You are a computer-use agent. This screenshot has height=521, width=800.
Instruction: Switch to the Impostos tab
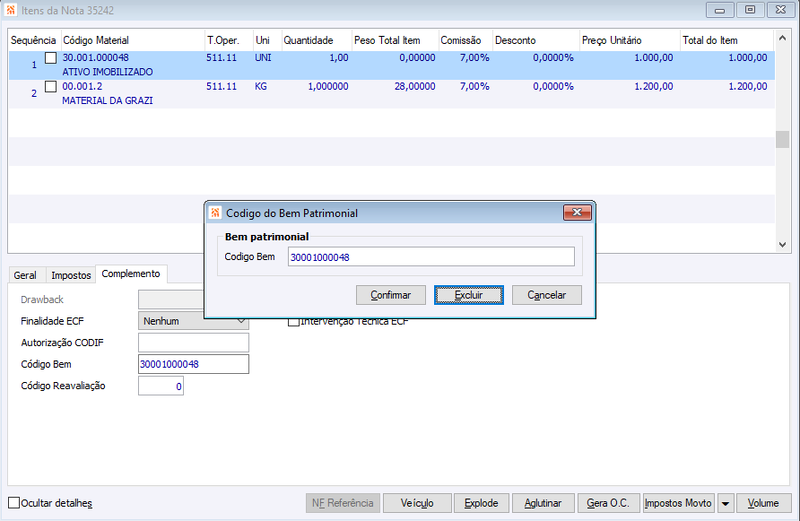pos(71,275)
